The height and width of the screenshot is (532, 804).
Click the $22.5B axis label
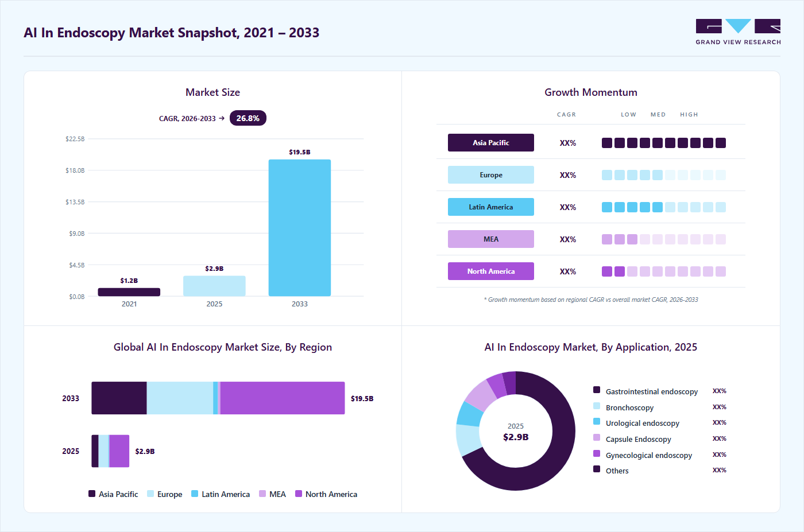(75, 139)
